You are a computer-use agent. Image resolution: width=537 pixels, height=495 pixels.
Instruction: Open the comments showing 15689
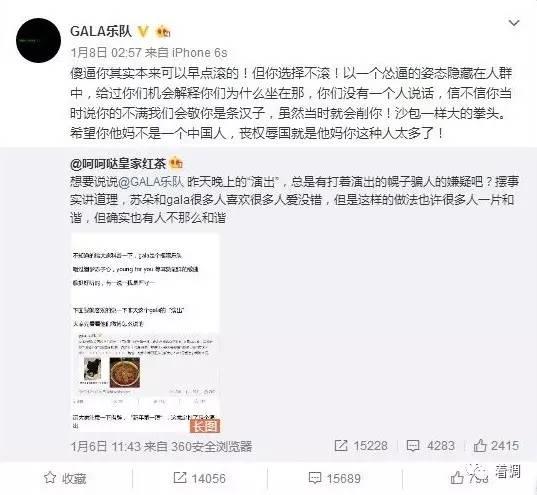click(335, 478)
